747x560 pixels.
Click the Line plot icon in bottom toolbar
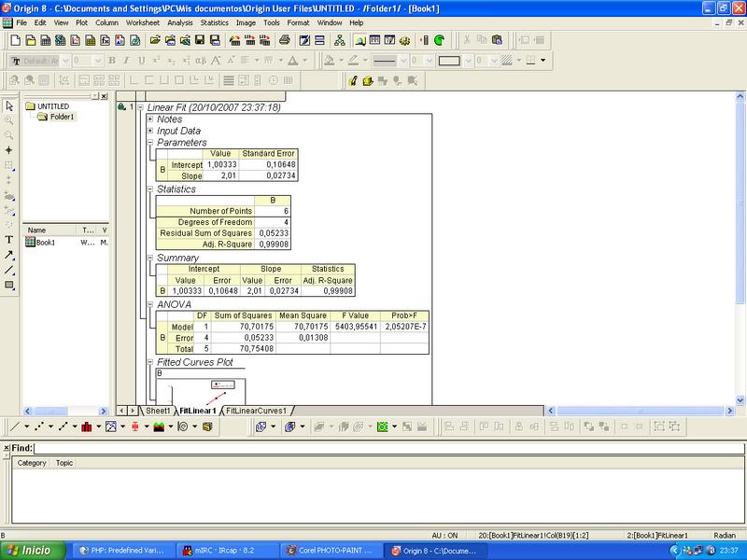[13, 427]
